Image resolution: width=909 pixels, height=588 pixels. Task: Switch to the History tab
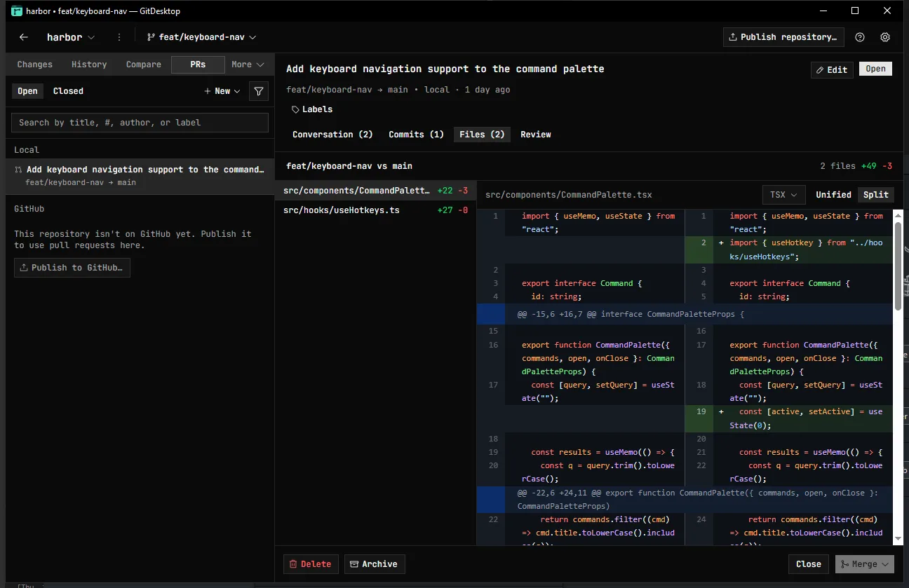[89, 64]
